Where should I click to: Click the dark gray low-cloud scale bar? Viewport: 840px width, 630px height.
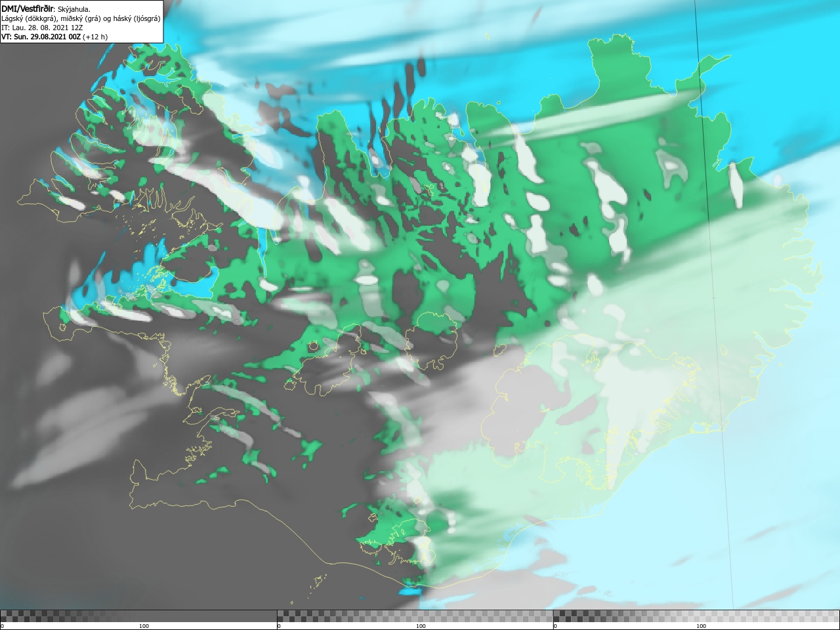(138, 616)
